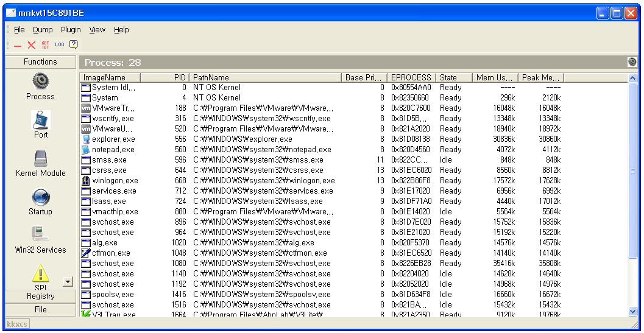Sort by the ImageName column header

(x=110, y=77)
